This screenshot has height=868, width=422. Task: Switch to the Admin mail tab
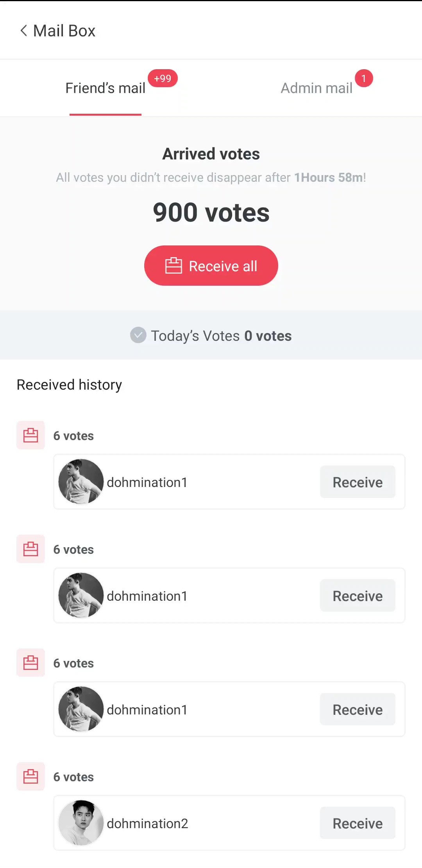click(x=316, y=88)
